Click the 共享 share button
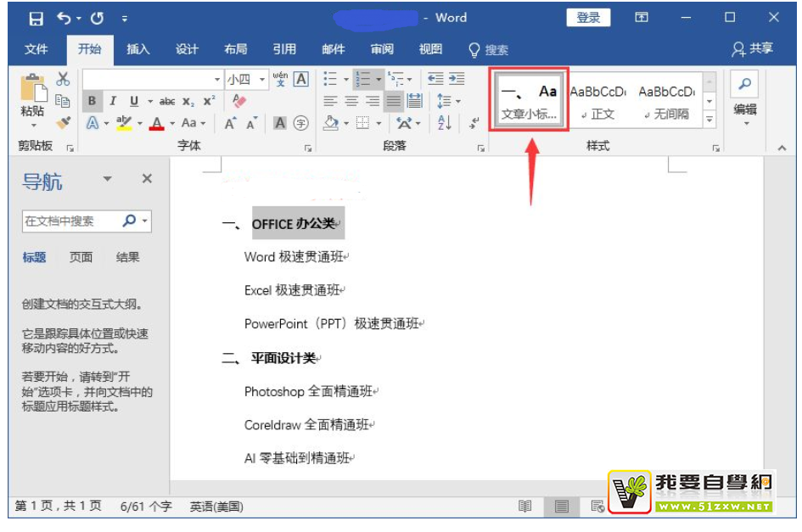This screenshot has width=802, height=532. (753, 49)
